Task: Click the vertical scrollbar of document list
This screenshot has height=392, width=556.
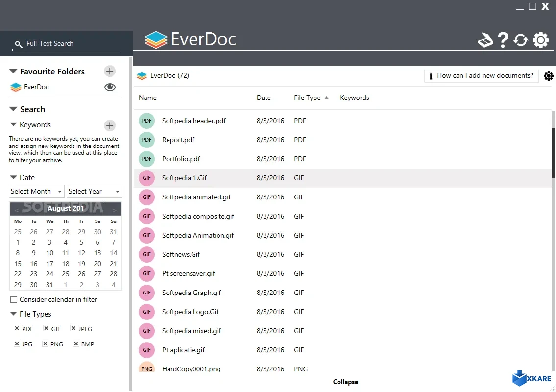Action: tap(553, 152)
